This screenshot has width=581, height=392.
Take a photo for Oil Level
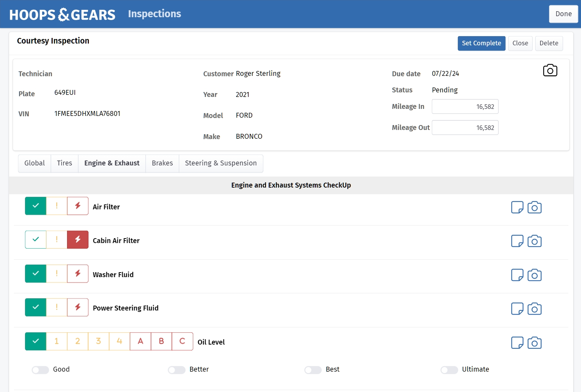click(x=535, y=342)
